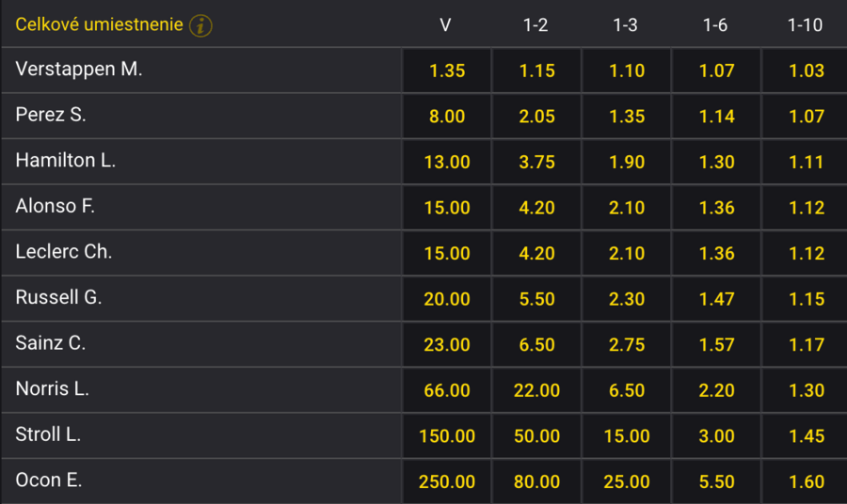
Task: Choose Norris winner odds 66.00
Action: pyautogui.click(x=446, y=390)
